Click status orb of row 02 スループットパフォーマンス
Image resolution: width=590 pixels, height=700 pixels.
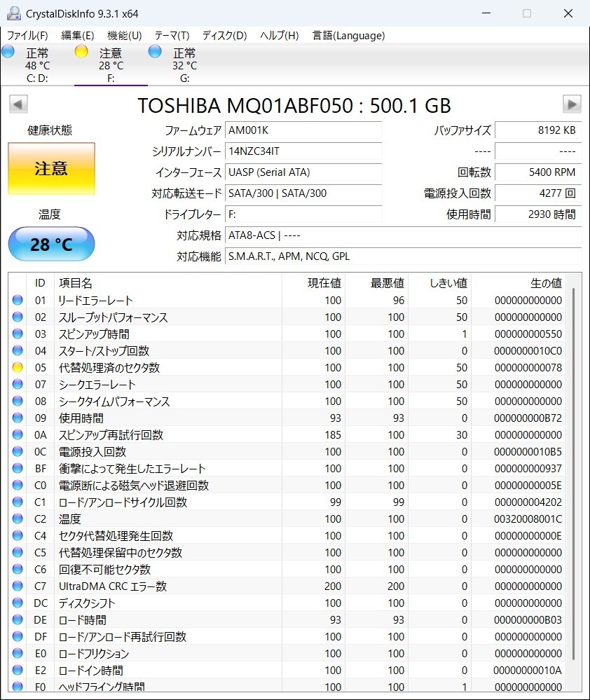click(18, 317)
